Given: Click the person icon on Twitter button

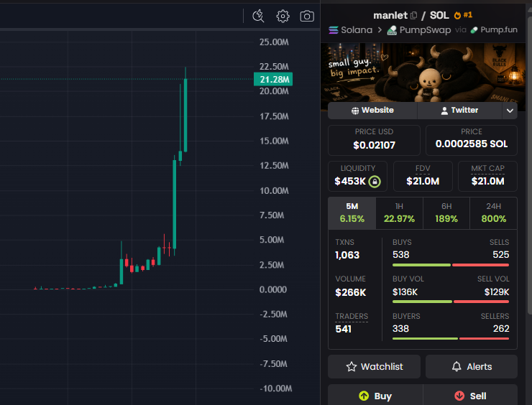Looking at the screenshot, I should (444, 111).
